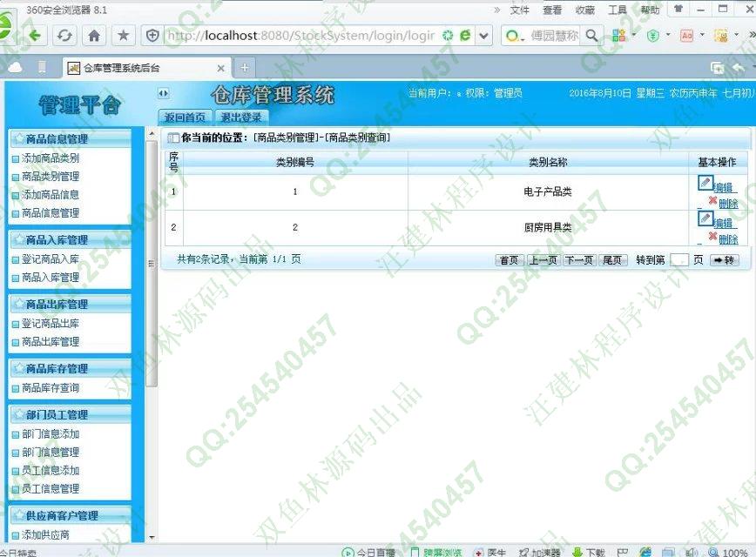Click the page number input box
Image resolution: width=756 pixels, height=557 pixels.
[x=678, y=260]
